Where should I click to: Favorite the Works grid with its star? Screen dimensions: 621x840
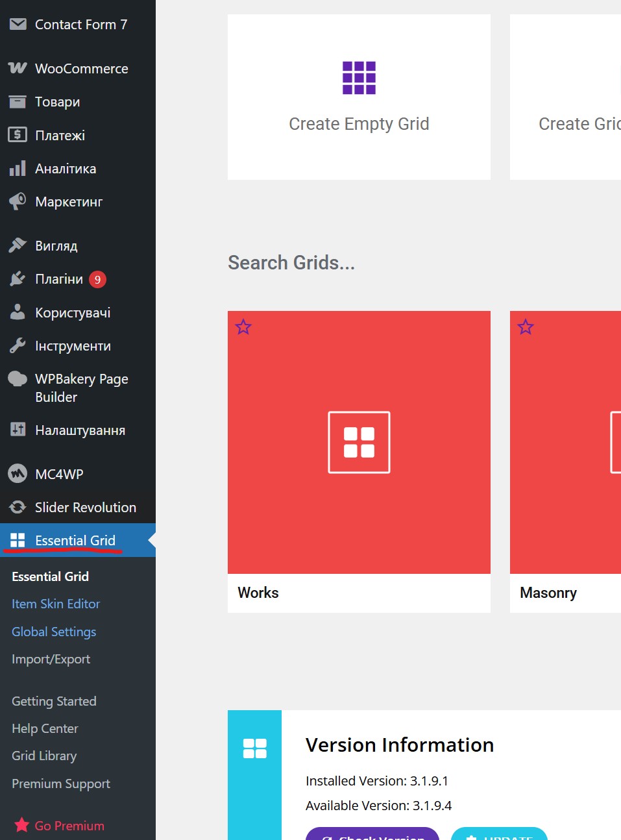click(x=243, y=327)
